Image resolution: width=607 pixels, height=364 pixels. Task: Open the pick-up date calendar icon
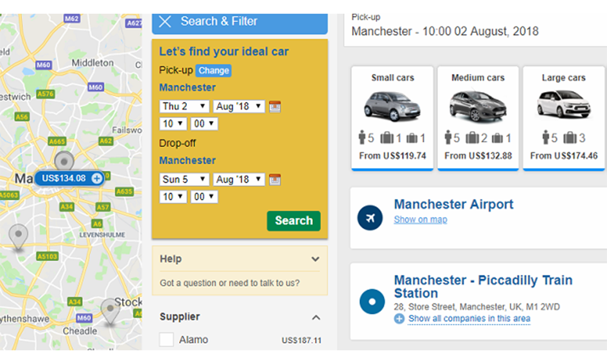[275, 107]
